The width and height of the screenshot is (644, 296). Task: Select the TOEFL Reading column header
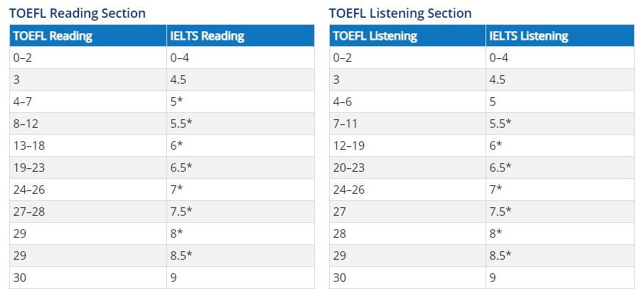(x=88, y=35)
